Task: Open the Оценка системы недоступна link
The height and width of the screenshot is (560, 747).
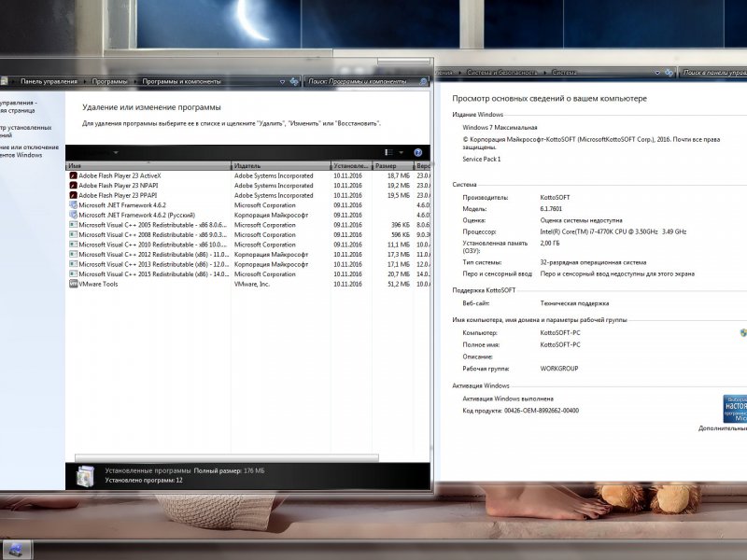Action: pos(581,220)
